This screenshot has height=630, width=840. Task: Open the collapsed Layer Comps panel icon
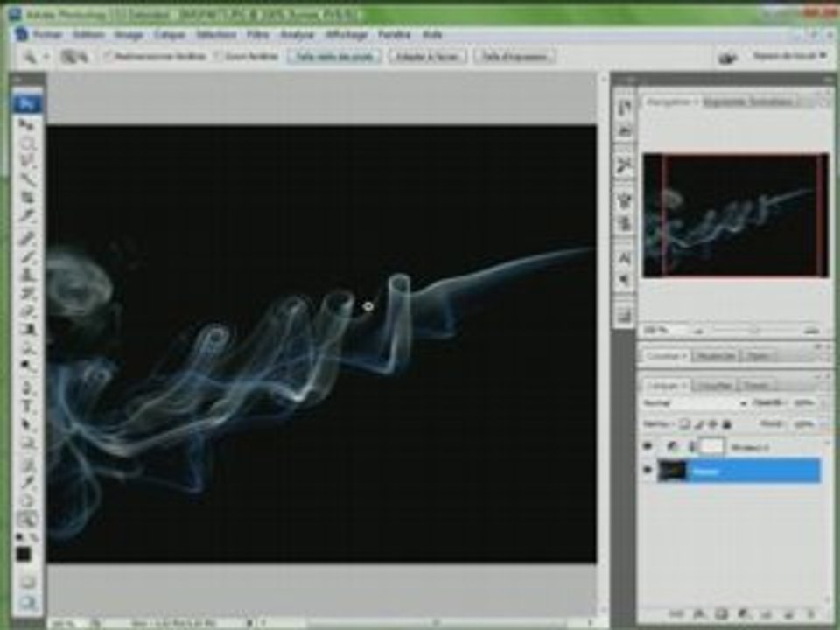coord(624,316)
